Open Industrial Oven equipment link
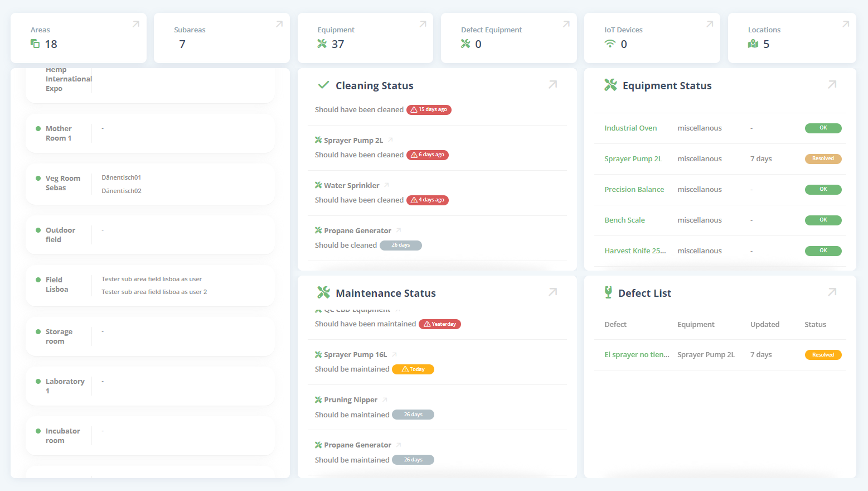Viewport: 868px width, 491px height. click(631, 128)
